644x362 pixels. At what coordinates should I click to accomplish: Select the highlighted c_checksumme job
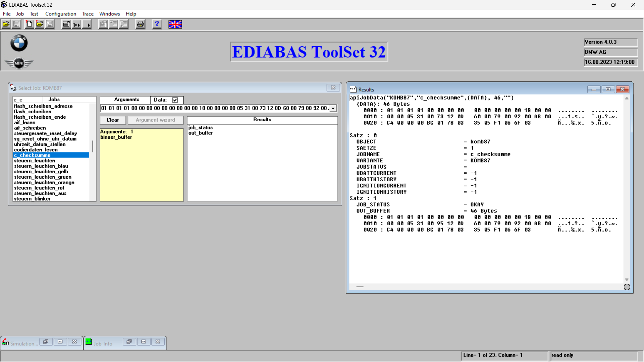point(51,155)
